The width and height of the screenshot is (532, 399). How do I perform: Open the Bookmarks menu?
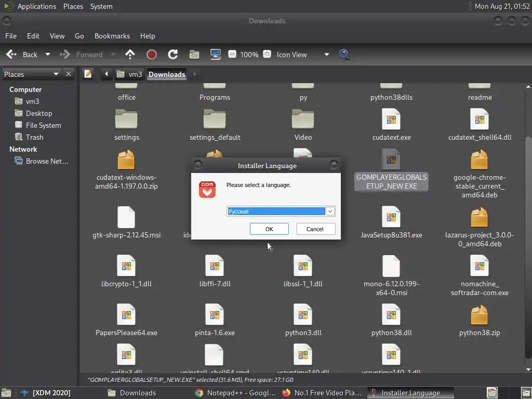(x=112, y=36)
